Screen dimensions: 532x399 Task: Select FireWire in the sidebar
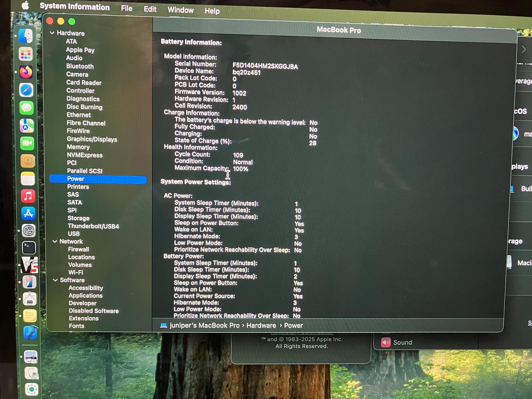[x=78, y=131]
